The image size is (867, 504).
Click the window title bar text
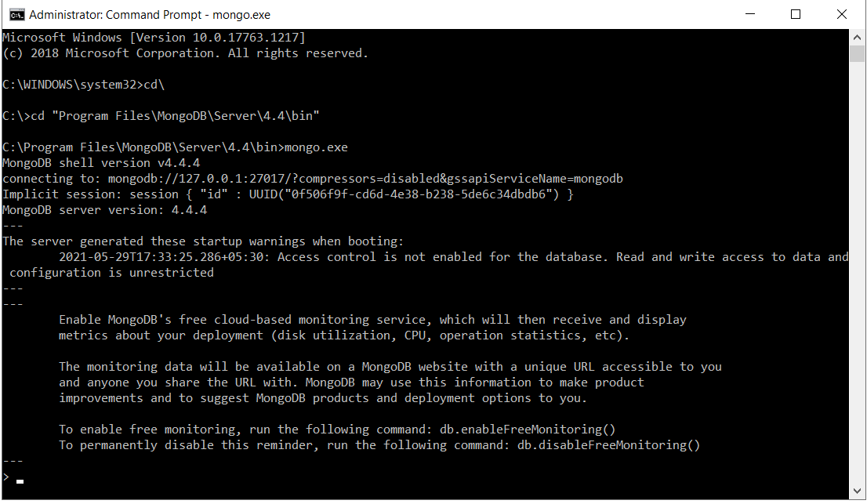[x=149, y=15]
